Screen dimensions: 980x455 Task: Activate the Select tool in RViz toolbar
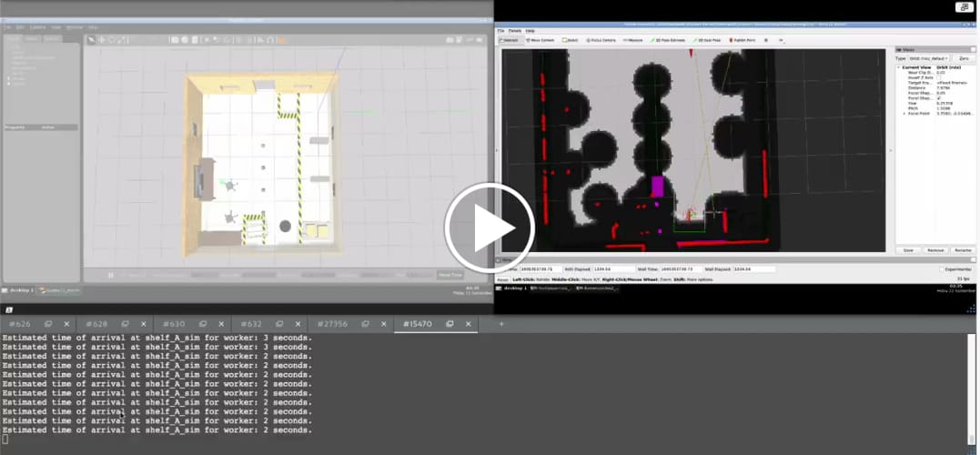coord(570,40)
